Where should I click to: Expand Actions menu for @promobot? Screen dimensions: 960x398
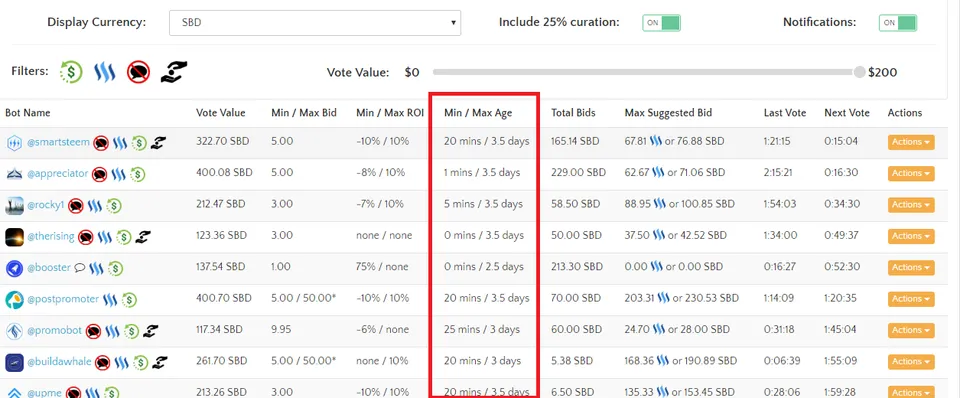[x=911, y=330]
